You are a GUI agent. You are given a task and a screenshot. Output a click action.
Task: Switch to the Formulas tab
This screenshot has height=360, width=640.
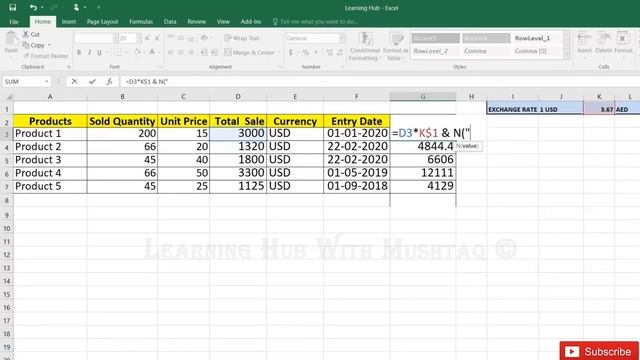141,22
